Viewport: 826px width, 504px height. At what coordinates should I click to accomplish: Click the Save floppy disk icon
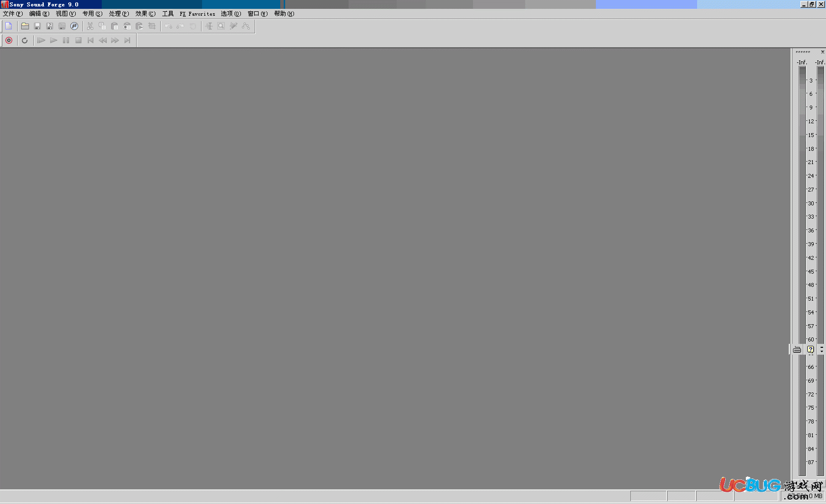[x=37, y=26]
